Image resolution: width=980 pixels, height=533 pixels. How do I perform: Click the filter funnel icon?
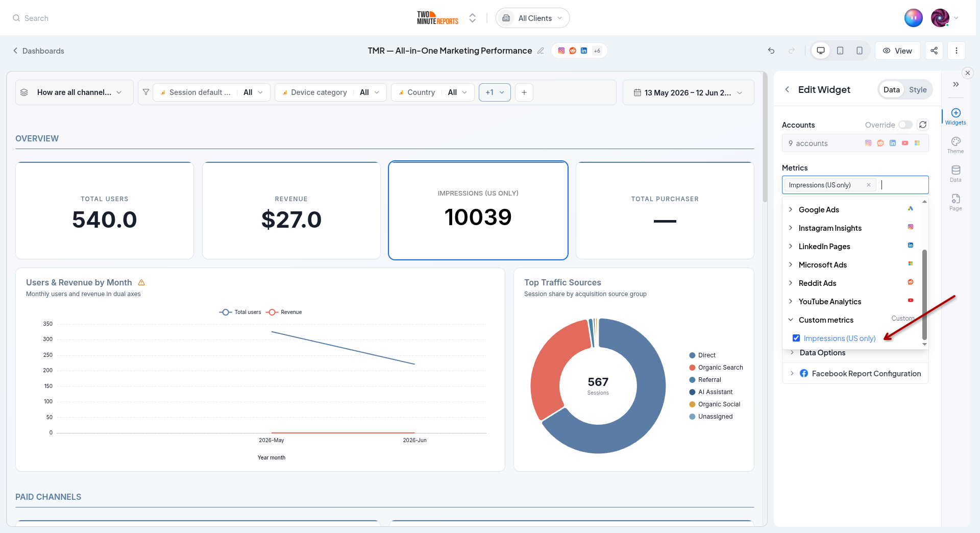coord(146,92)
